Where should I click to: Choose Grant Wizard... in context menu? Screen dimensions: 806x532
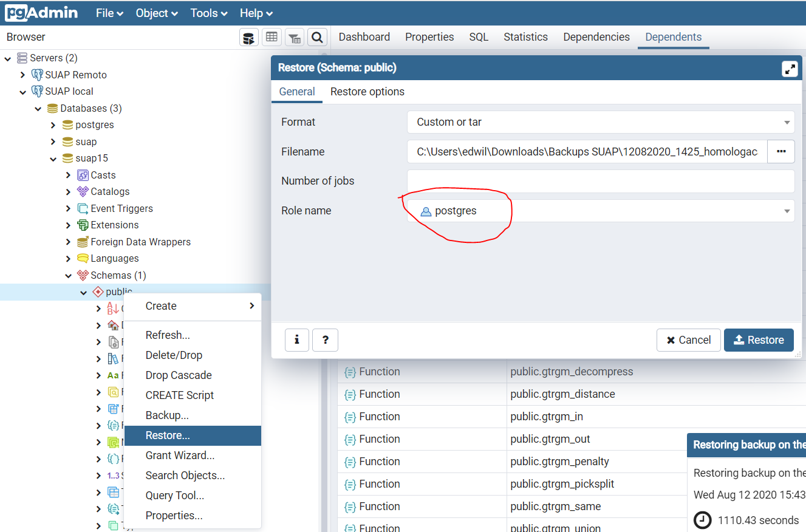point(193,455)
